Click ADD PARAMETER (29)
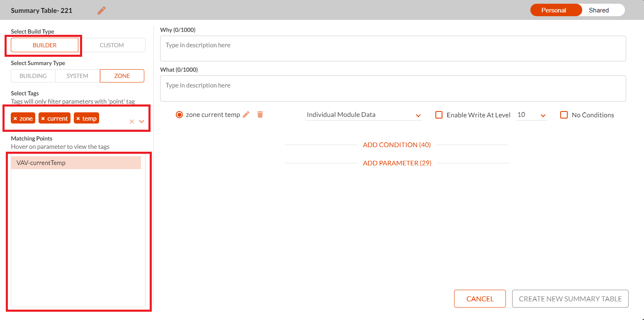 click(397, 163)
